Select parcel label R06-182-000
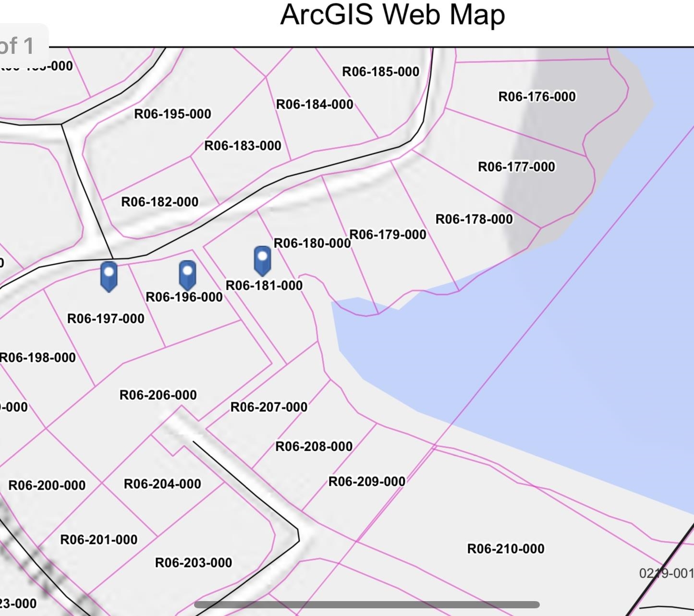694x616 pixels. [x=159, y=202]
